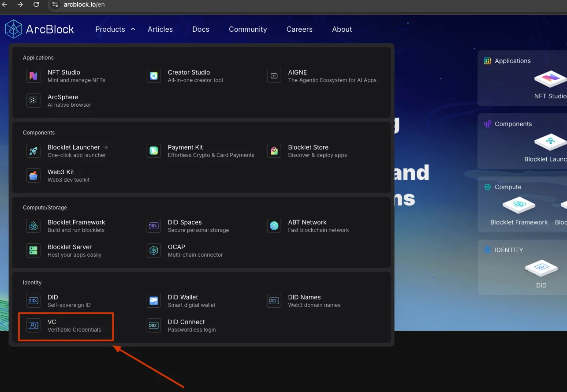Click the VC Verifiable Credentials icon
The height and width of the screenshot is (392, 567).
click(x=33, y=325)
